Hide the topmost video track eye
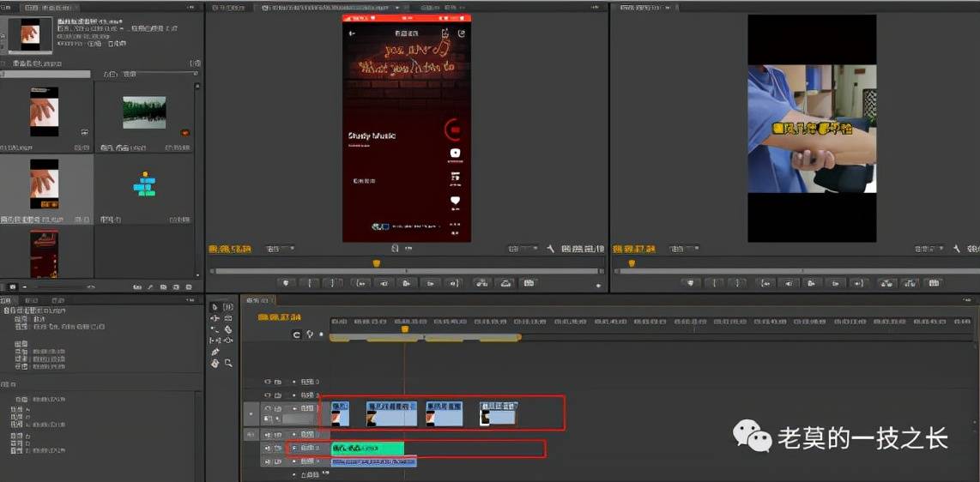Screen dimensions: 980x482 click(x=268, y=382)
